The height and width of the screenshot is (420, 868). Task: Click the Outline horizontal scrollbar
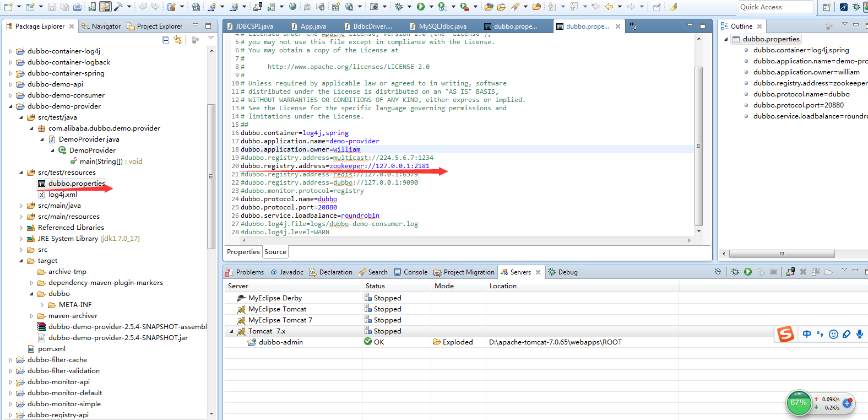(x=782, y=254)
